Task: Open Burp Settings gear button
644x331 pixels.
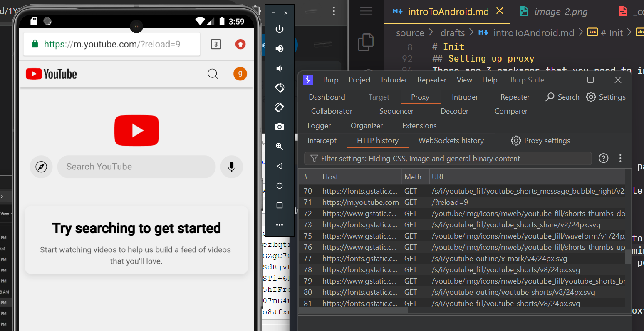Action: [606, 97]
